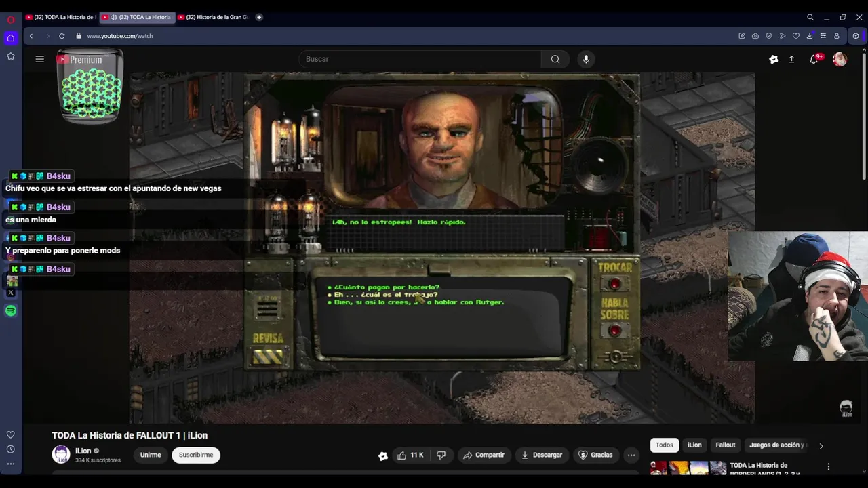Open the tab search magnifier
This screenshot has width=868, height=488.
coord(810,17)
